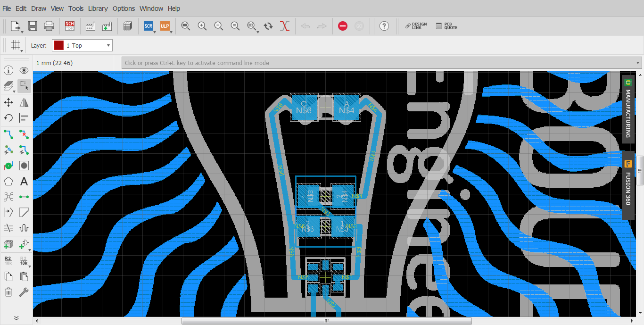The height and width of the screenshot is (325, 644).
Task: Select the Mirror tool
Action: 24,102
